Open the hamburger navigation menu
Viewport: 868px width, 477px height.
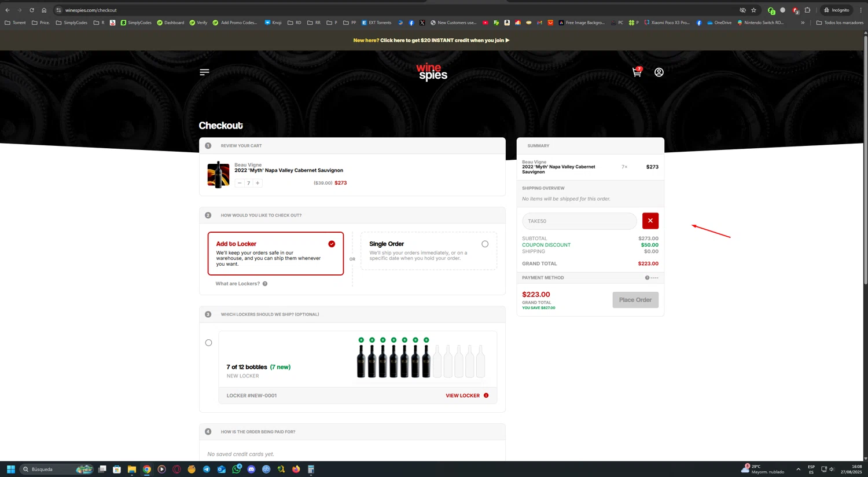click(204, 72)
